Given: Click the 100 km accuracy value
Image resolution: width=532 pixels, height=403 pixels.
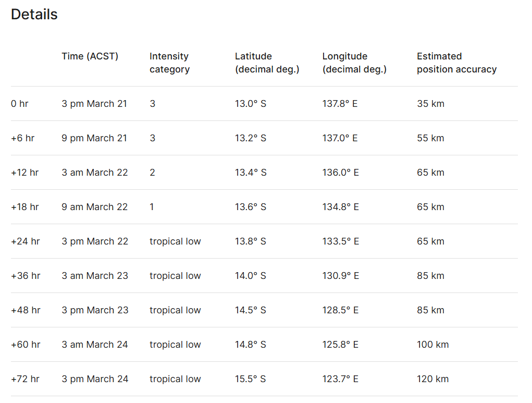Looking at the screenshot, I should point(432,345).
